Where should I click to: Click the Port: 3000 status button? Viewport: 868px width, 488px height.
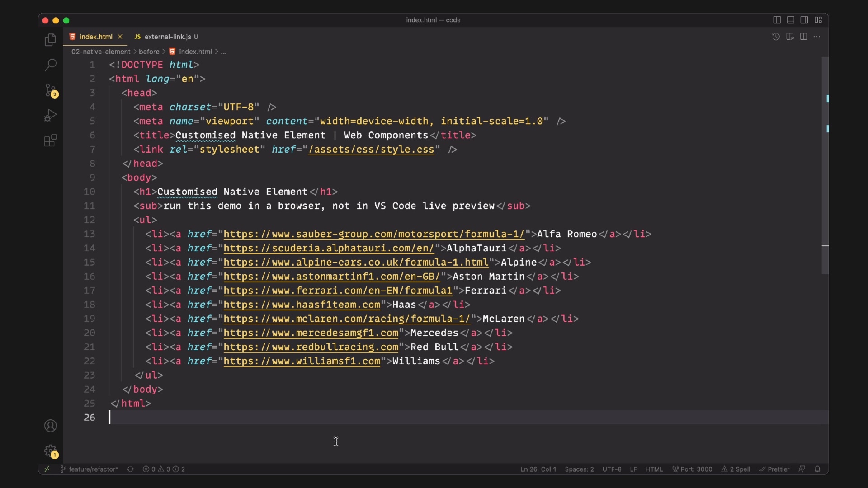[692, 469]
